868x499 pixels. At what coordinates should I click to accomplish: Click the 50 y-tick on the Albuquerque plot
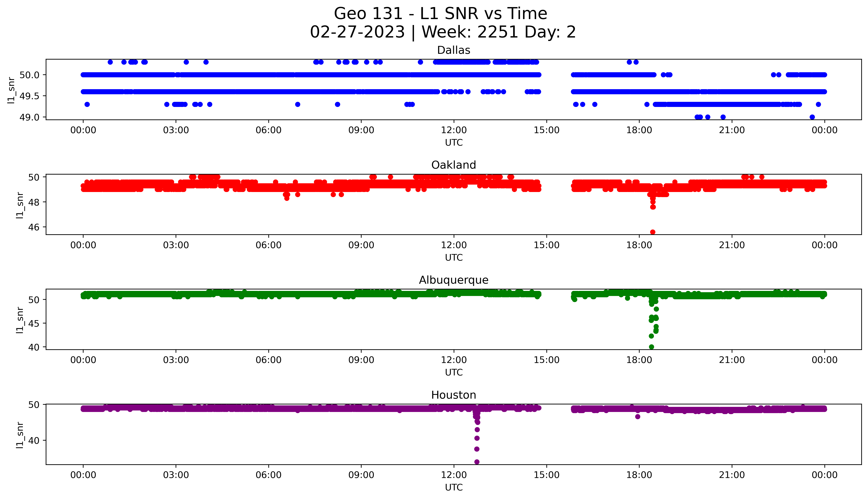point(34,300)
